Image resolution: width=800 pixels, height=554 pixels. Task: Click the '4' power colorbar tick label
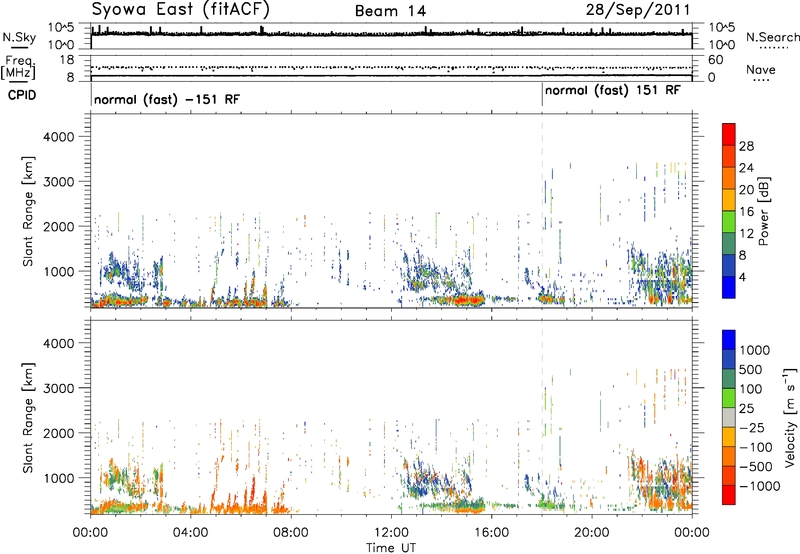(742, 278)
